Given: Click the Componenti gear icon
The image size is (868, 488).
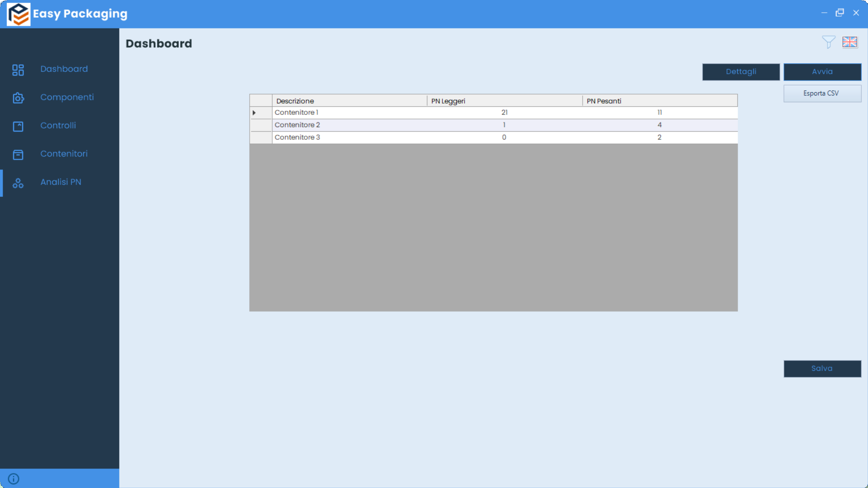Looking at the screenshot, I should 18,98.
